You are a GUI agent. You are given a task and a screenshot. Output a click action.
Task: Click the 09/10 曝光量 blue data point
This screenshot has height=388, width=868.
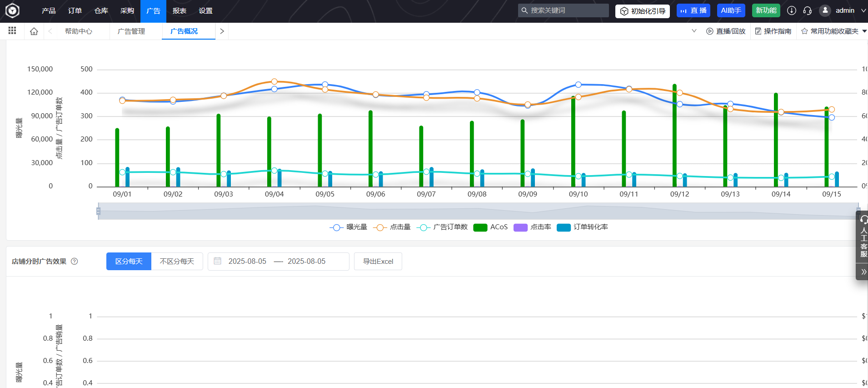tap(579, 85)
